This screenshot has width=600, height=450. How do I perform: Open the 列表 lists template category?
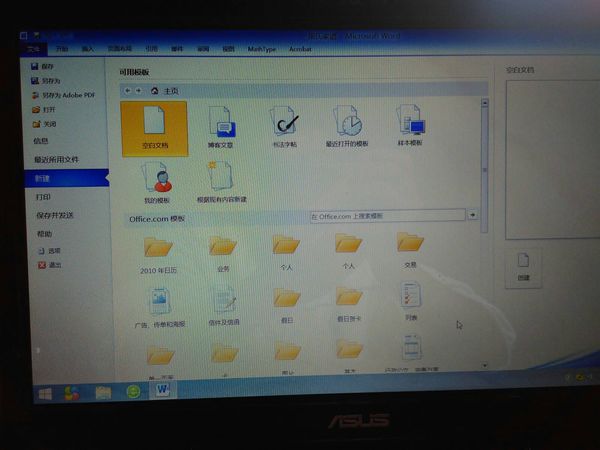pos(411,301)
